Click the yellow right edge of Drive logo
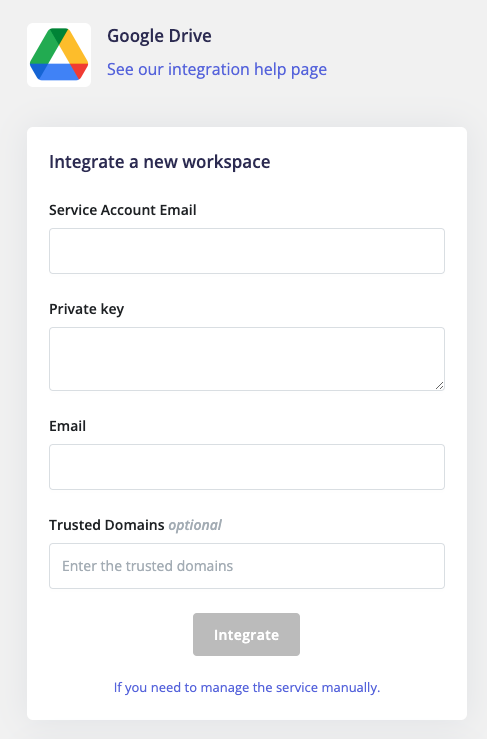Screen dimensions: 487x739 coord(76,49)
